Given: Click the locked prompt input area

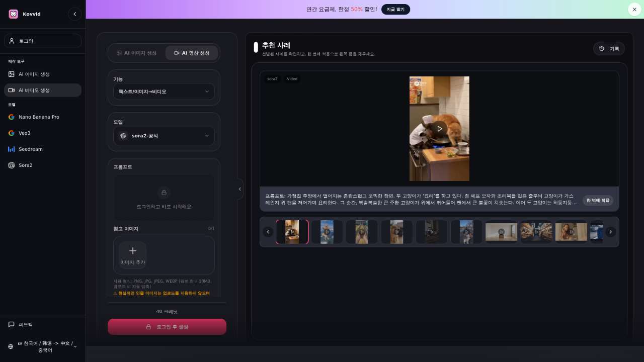Looking at the screenshot, I should click(164, 198).
